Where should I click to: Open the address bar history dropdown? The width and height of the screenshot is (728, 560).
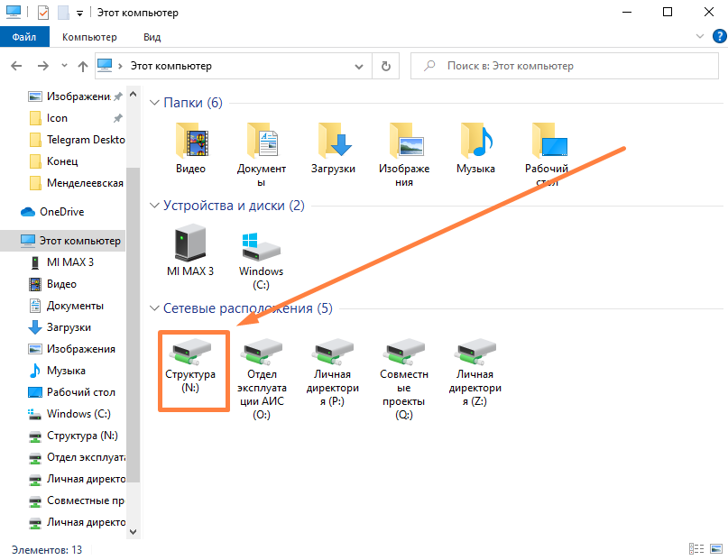coord(360,66)
